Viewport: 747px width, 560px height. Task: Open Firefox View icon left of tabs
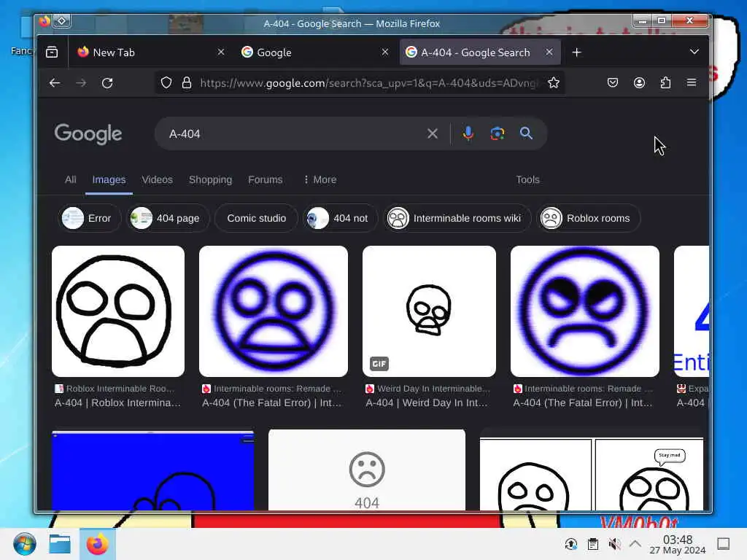point(52,52)
